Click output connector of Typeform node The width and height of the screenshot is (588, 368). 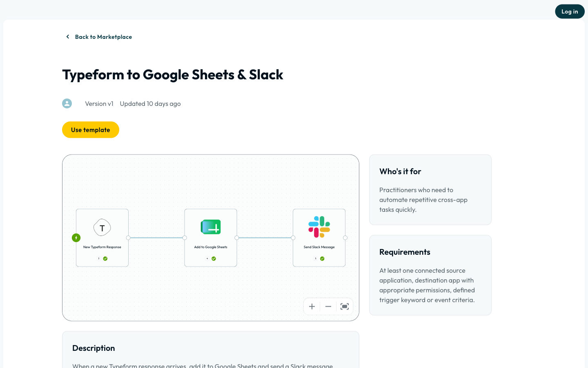pos(128,238)
